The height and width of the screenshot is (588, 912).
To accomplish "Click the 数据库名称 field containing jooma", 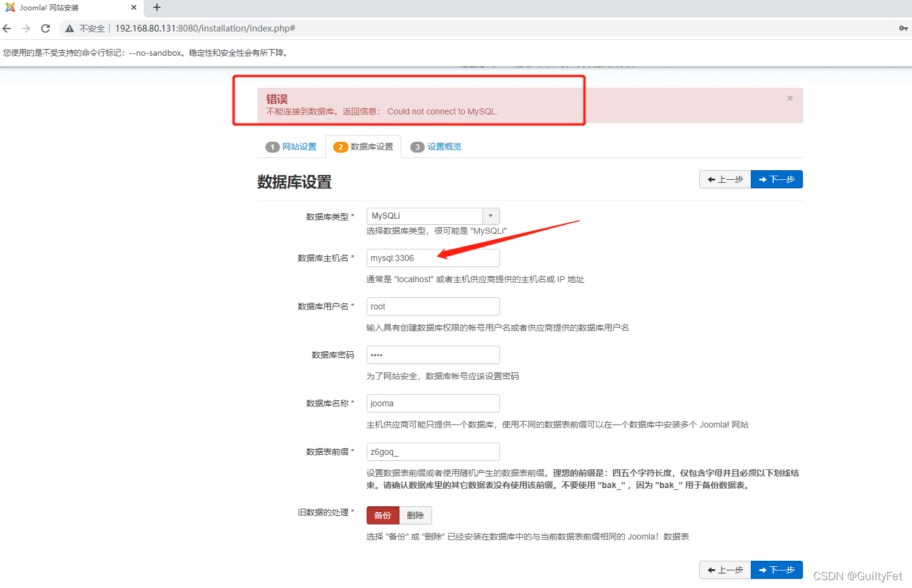I will pos(433,403).
